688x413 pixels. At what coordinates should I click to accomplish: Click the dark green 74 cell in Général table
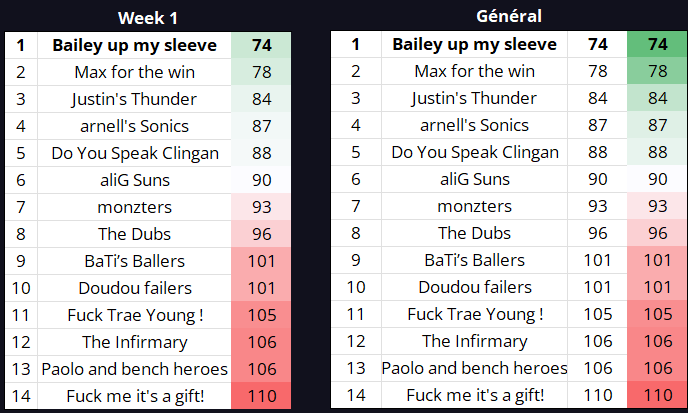[657, 45]
